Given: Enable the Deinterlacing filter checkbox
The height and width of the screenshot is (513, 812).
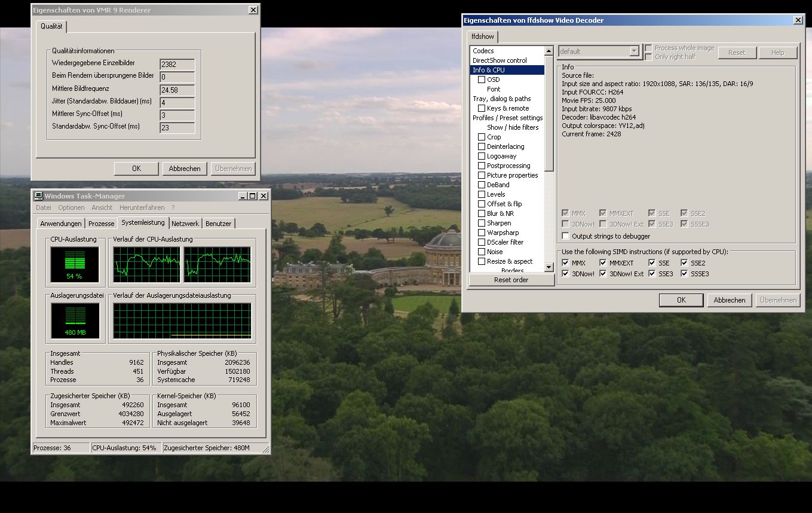Looking at the screenshot, I should 482,146.
